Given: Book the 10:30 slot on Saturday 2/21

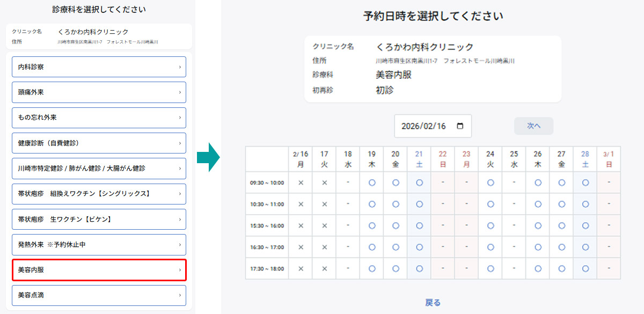Looking at the screenshot, I should (419, 205).
